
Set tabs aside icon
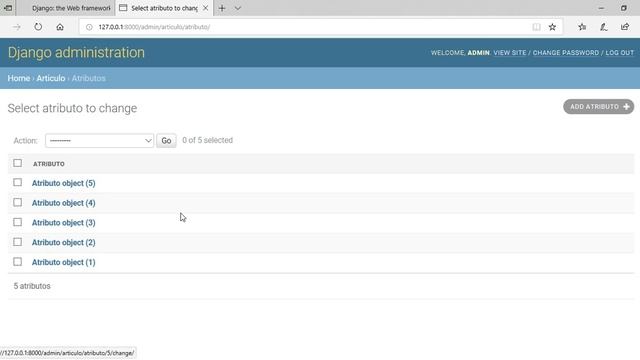click(x=8, y=8)
